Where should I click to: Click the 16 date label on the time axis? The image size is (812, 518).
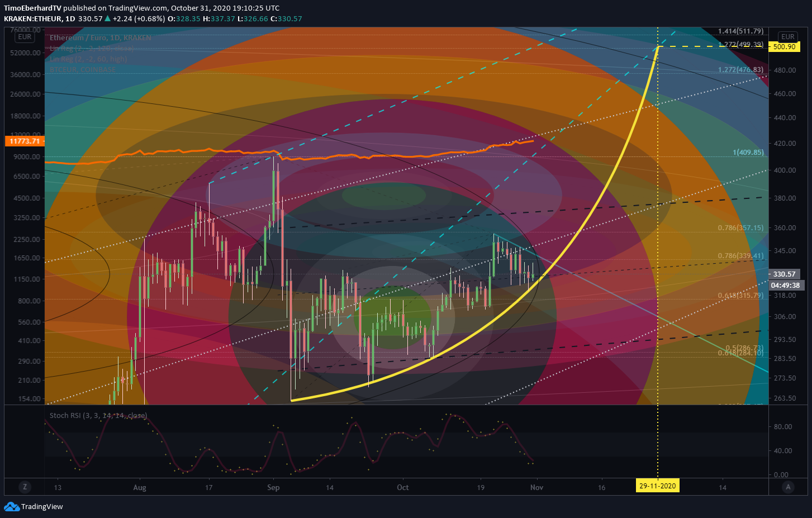pos(601,487)
